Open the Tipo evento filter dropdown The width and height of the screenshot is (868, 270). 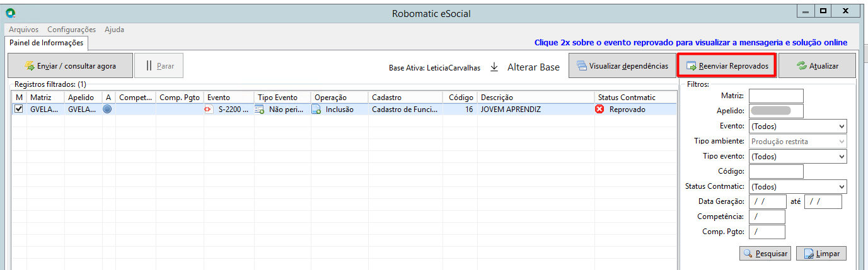[797, 157]
